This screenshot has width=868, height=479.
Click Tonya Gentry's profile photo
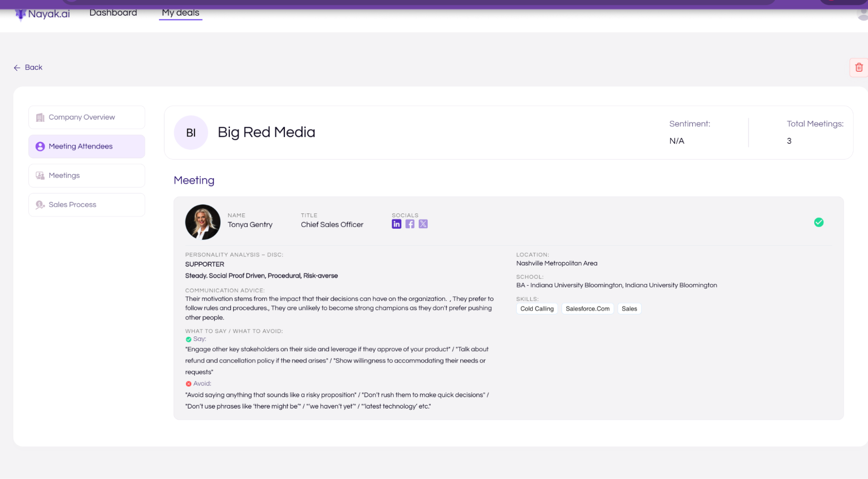tap(202, 222)
